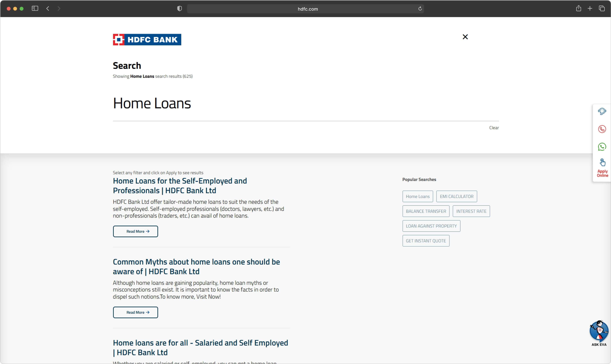Click the HDFC Bank logo
This screenshot has width=611, height=364.
click(147, 40)
